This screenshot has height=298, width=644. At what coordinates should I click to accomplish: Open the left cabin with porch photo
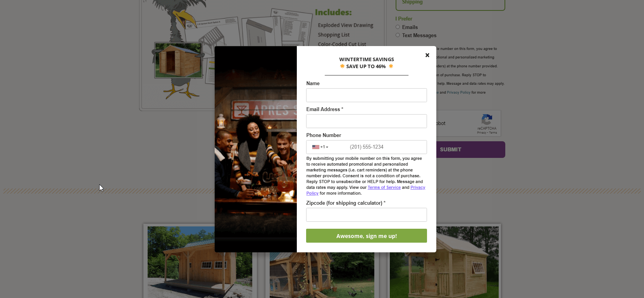(181, 262)
